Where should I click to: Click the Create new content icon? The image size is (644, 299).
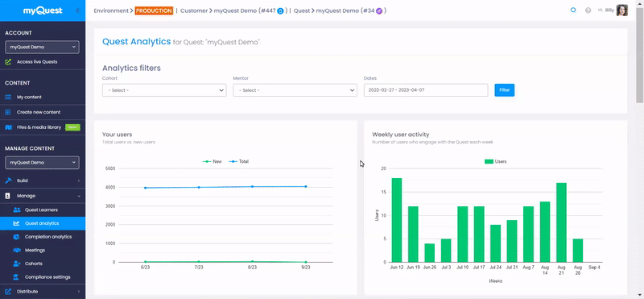coord(8,112)
